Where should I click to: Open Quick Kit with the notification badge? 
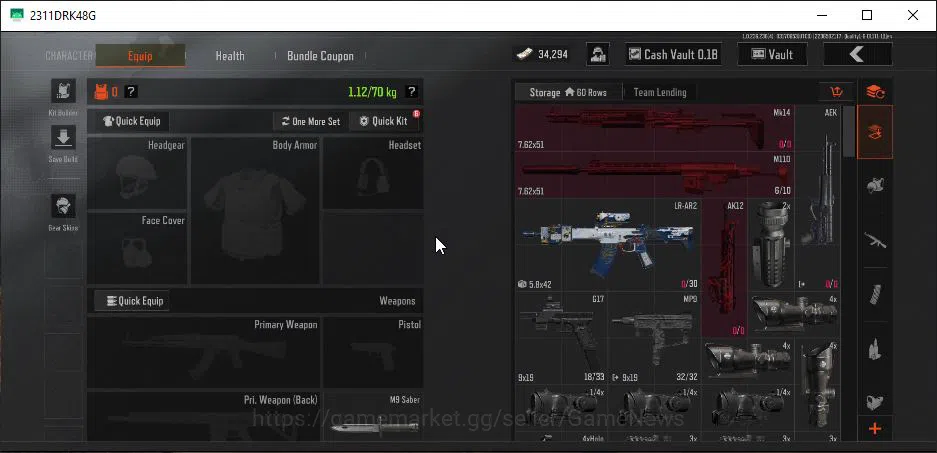coord(384,121)
